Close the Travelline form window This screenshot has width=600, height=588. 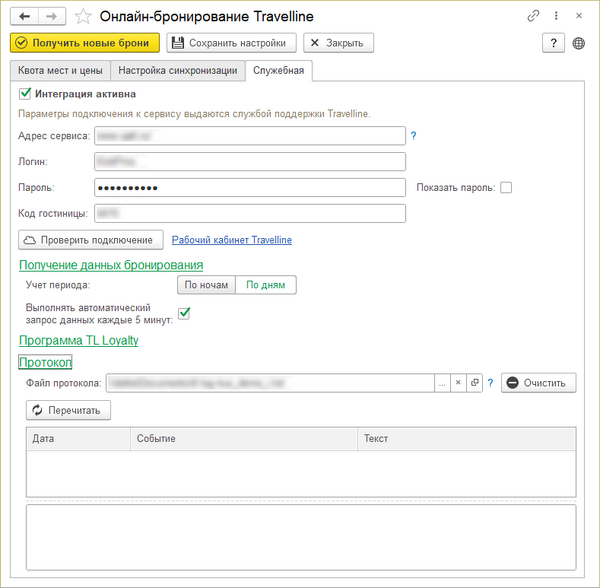(x=579, y=16)
